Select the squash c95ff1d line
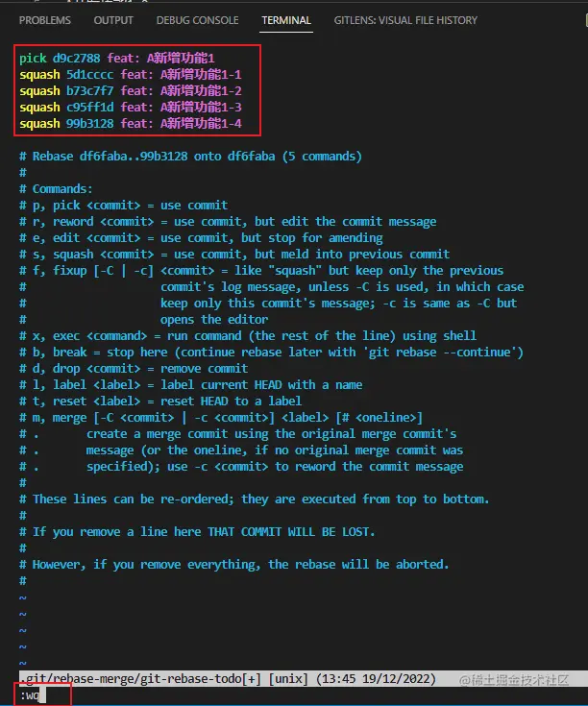The height and width of the screenshot is (706, 588). [131, 108]
